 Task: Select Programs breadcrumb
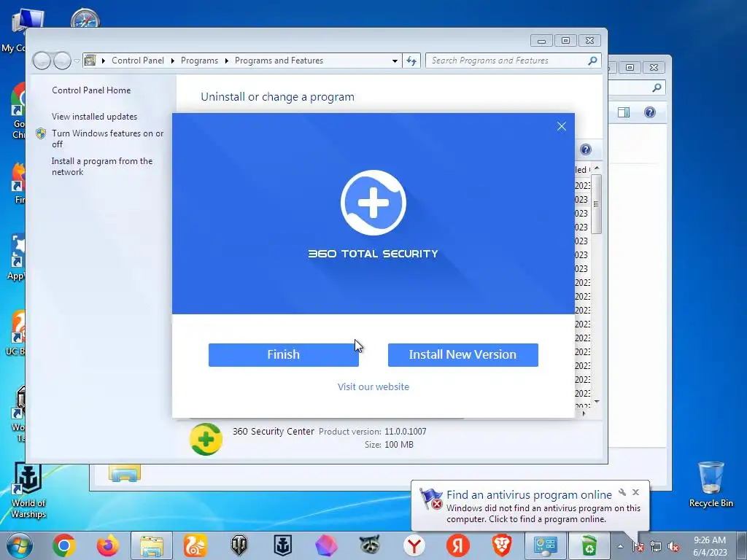(x=199, y=61)
